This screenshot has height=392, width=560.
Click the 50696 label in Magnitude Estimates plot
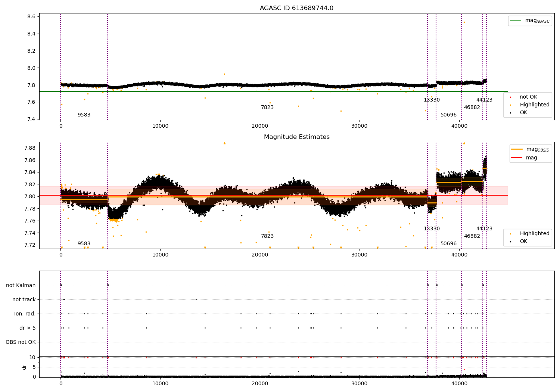pos(448,244)
